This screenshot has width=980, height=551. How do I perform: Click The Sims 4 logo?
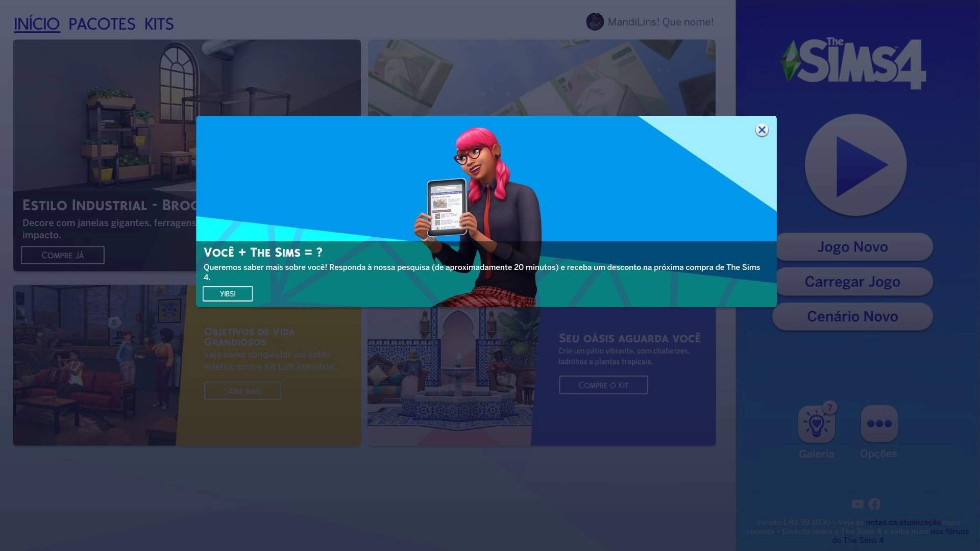[853, 63]
